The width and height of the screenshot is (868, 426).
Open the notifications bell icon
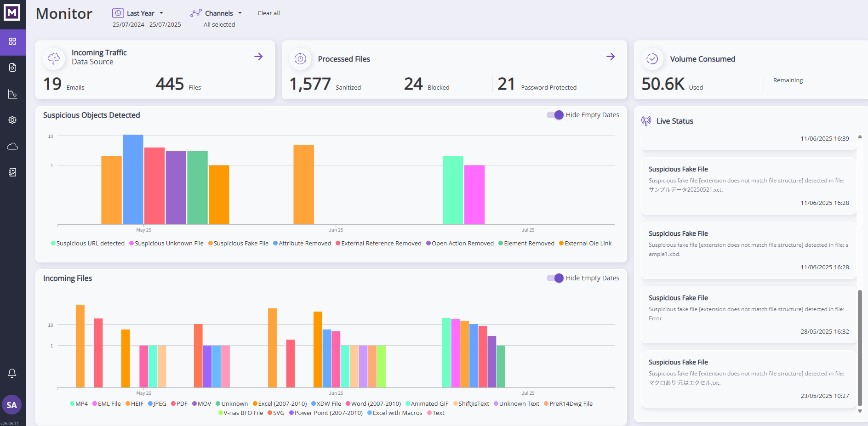point(12,373)
